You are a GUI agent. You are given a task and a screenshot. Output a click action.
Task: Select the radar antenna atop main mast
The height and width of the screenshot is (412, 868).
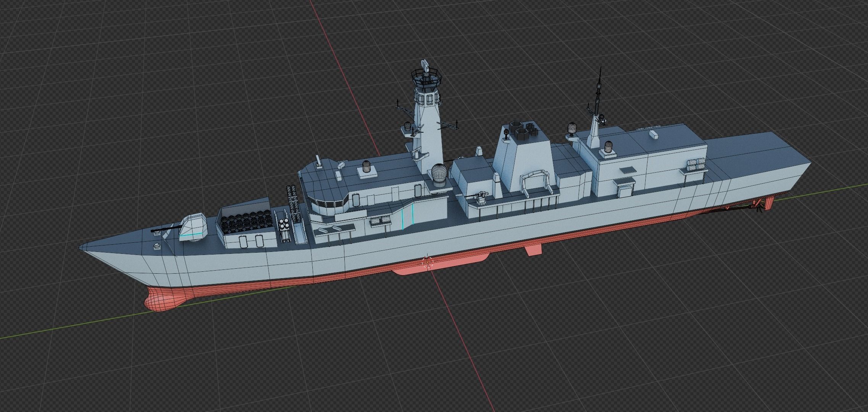coord(424,67)
